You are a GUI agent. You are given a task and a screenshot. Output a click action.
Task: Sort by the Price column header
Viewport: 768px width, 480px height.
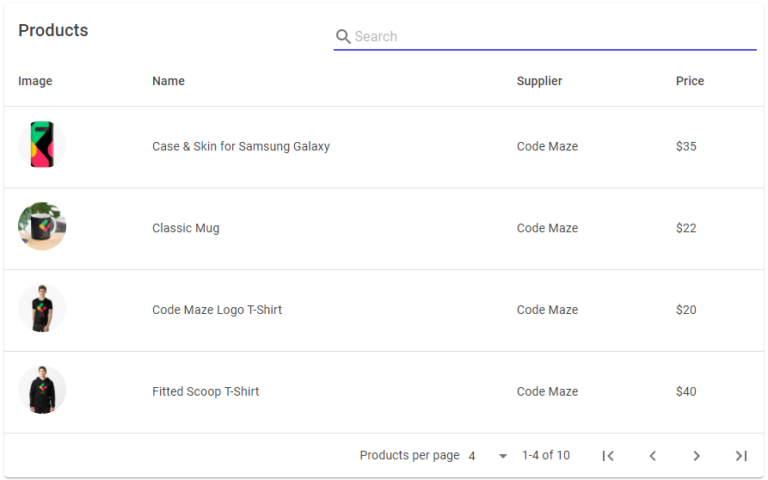click(x=689, y=81)
